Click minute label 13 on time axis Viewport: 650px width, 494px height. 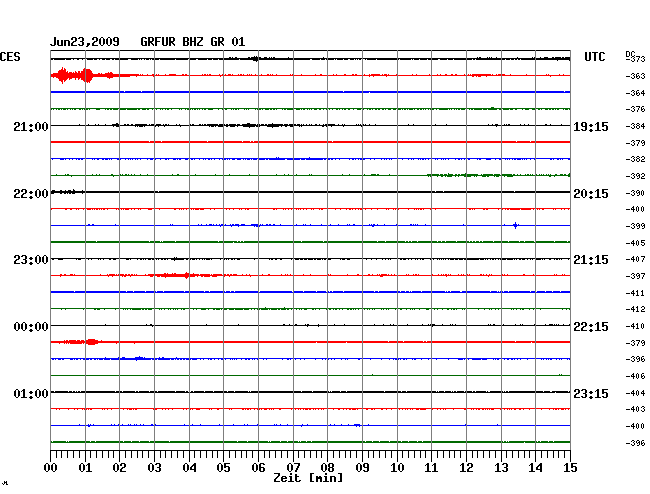[501, 468]
